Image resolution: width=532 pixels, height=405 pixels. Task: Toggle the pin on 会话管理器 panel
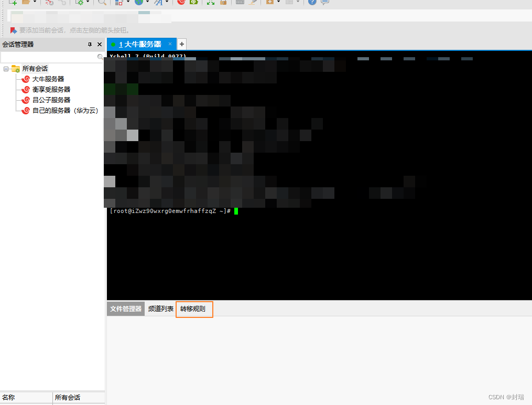(90, 45)
